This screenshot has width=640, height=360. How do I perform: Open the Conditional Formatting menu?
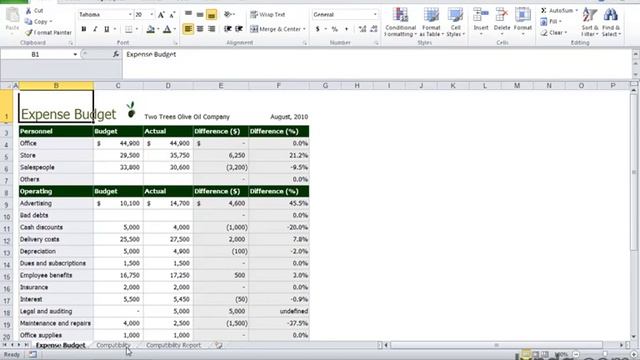click(401, 22)
